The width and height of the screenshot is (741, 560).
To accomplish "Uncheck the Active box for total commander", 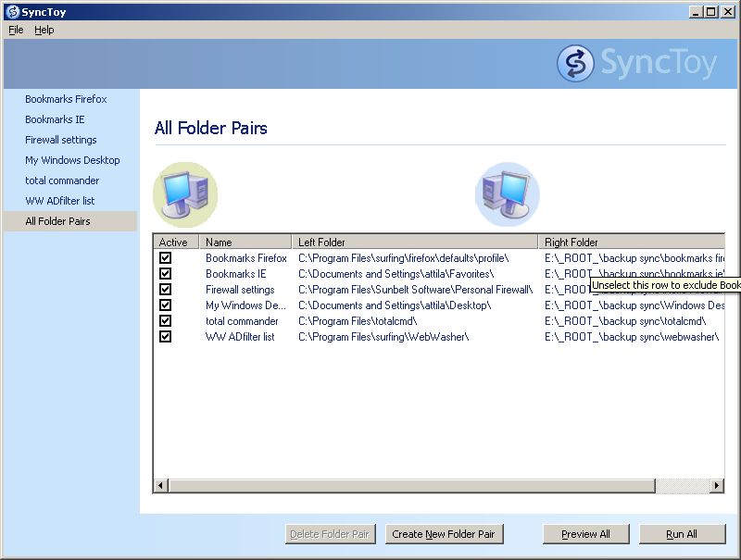I will [x=166, y=320].
